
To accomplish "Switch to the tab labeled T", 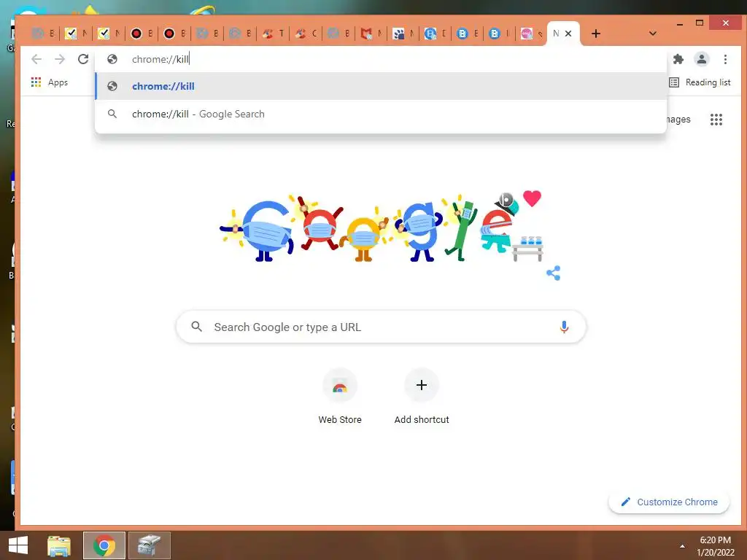I will 274,34.
